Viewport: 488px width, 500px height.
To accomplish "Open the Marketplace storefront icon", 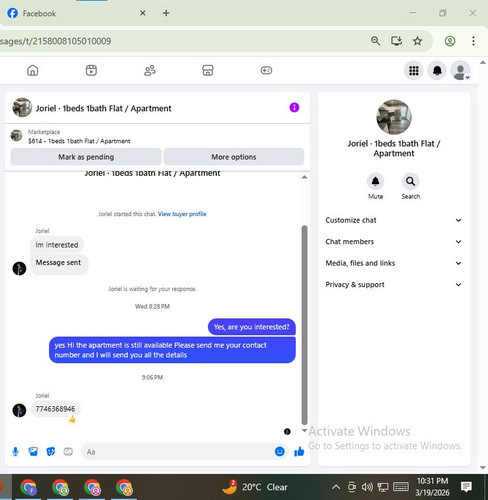I will coord(208,70).
